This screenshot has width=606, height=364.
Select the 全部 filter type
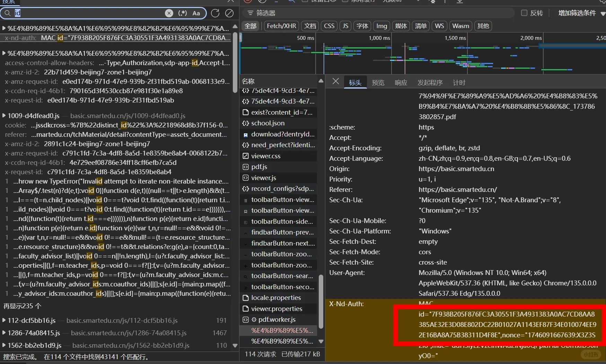point(251,26)
